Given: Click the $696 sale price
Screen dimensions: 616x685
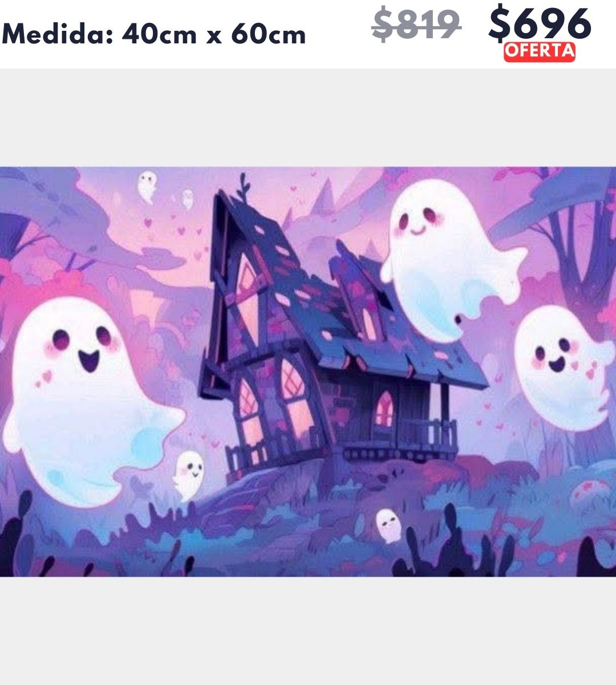Looking at the screenshot, I should tap(540, 24).
